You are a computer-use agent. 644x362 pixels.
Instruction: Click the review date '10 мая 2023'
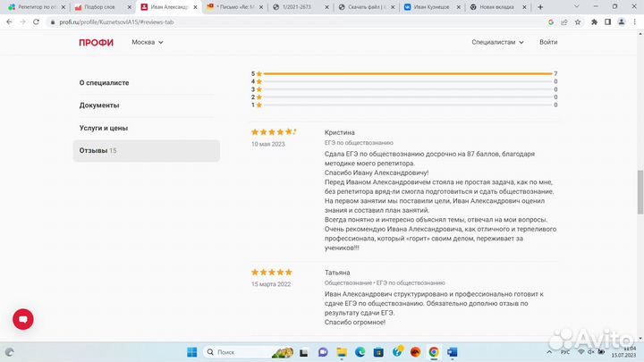[267, 144]
